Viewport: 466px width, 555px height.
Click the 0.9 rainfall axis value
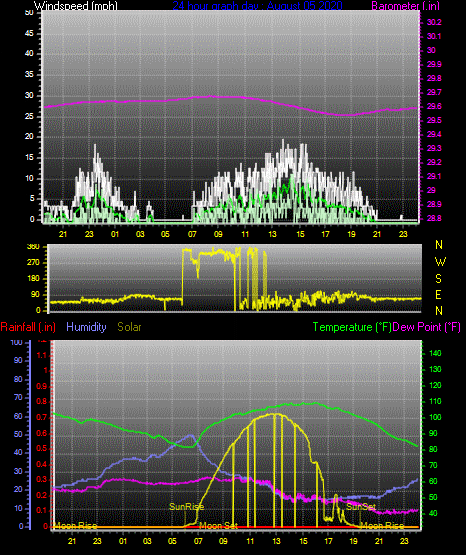(42, 386)
